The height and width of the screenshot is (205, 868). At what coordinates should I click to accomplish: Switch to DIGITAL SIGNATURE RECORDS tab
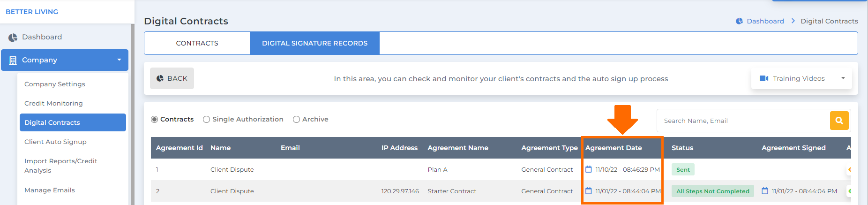pos(314,43)
